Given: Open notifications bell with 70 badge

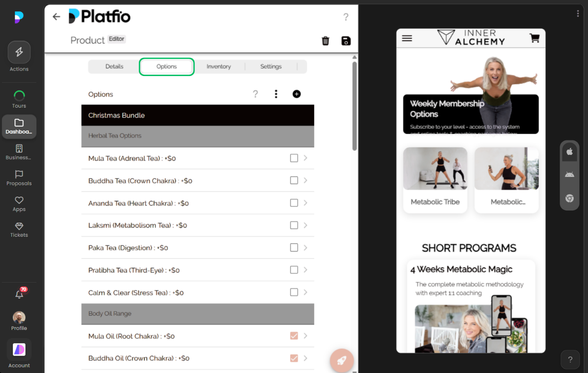Looking at the screenshot, I should [19, 294].
